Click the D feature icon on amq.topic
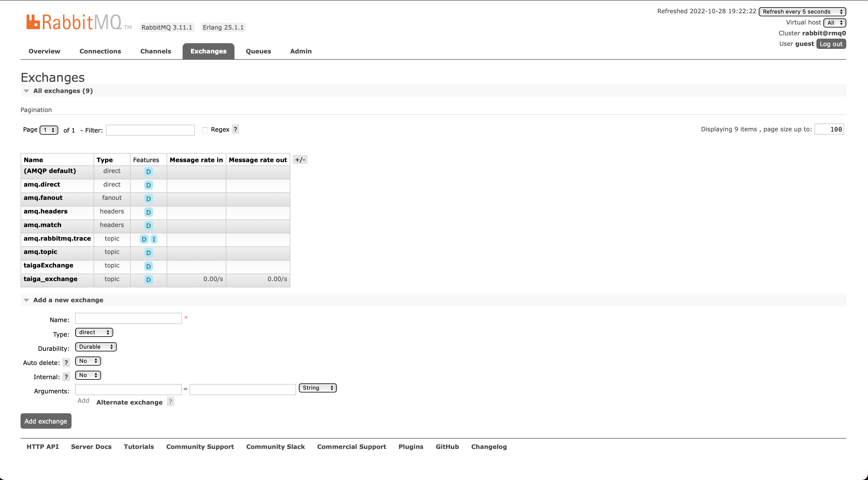The image size is (868, 480). point(148,252)
